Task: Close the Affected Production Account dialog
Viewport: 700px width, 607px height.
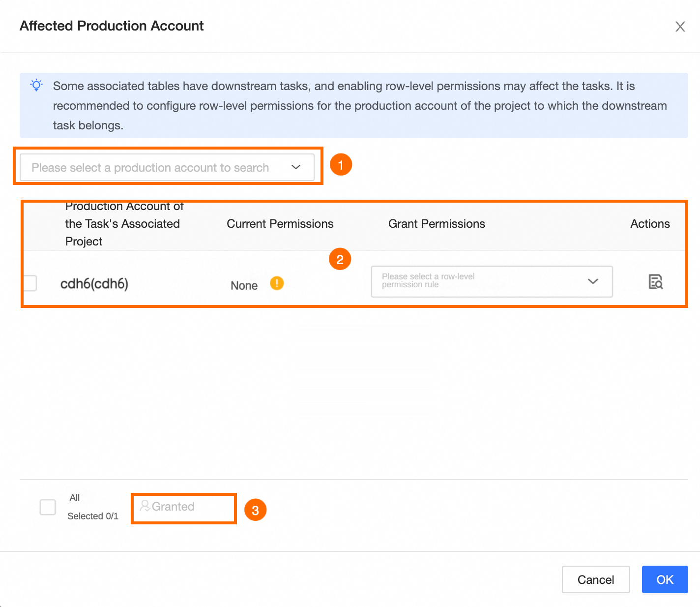Action: tap(680, 27)
